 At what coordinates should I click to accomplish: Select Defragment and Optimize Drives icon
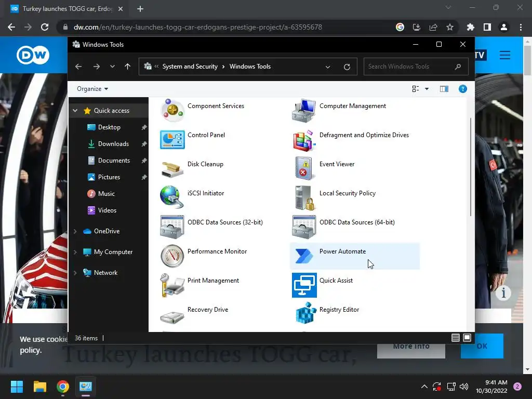(x=304, y=140)
